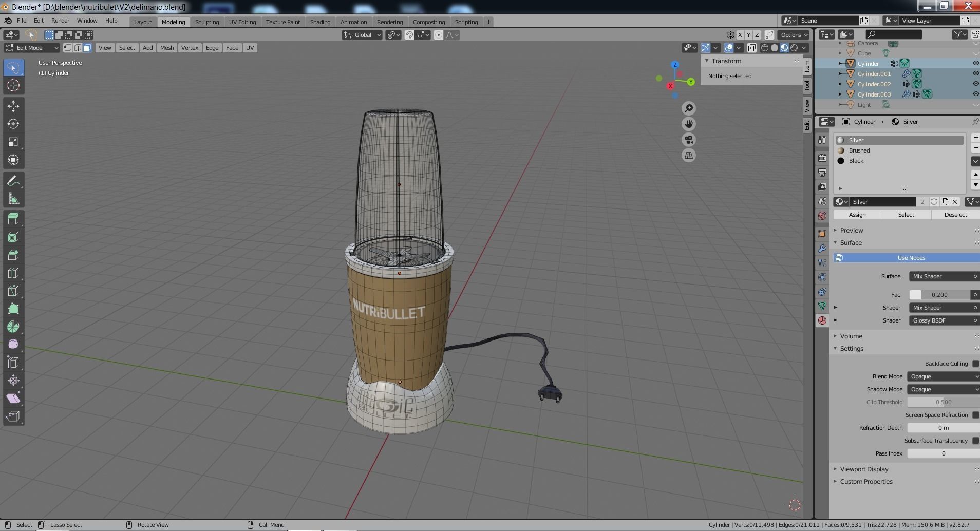Click the Deselect material button
This screenshot has height=531, width=980.
coord(955,215)
